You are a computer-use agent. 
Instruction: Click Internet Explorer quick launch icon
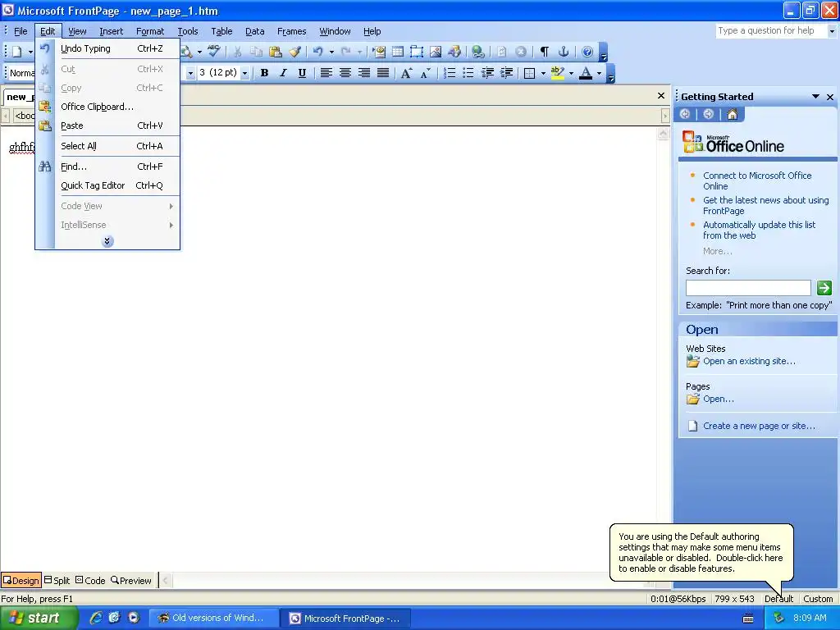(96, 619)
